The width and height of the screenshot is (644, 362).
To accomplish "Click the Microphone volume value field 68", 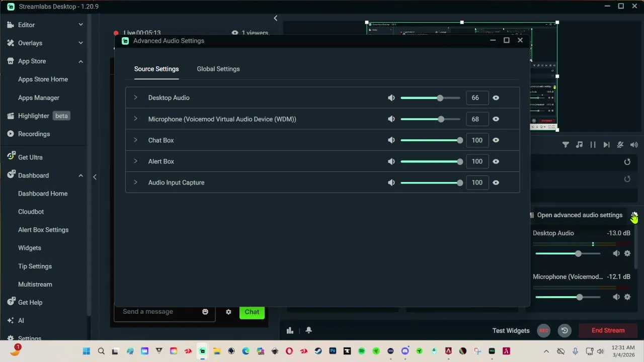I will click(476, 119).
